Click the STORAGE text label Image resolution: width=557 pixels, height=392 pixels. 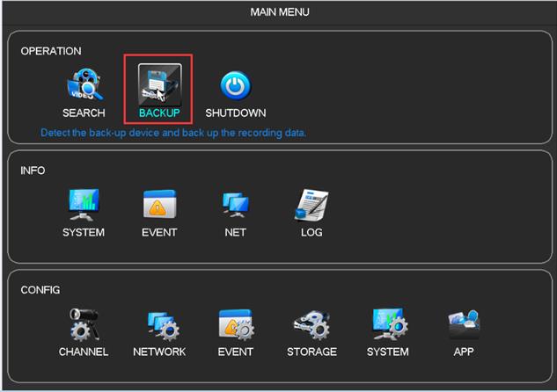click(x=311, y=352)
